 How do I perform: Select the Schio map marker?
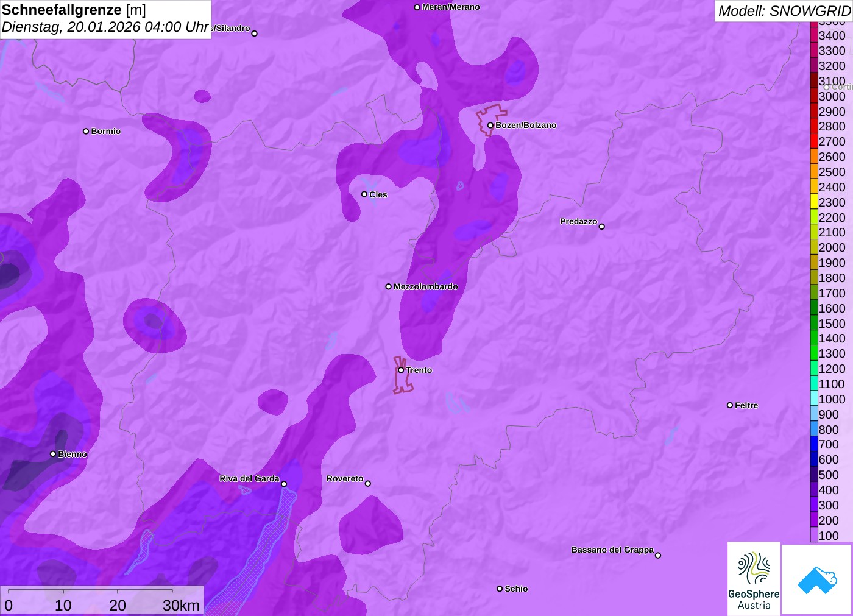pos(500,589)
